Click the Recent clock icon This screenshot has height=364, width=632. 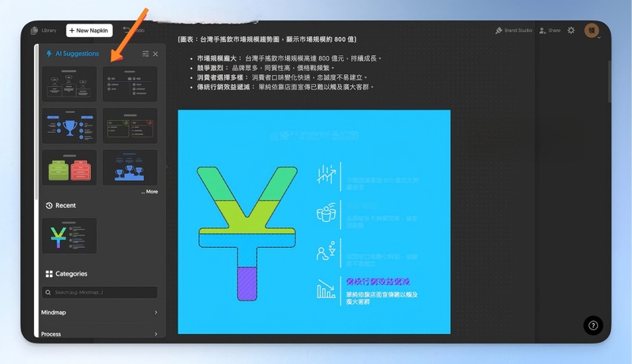49,205
